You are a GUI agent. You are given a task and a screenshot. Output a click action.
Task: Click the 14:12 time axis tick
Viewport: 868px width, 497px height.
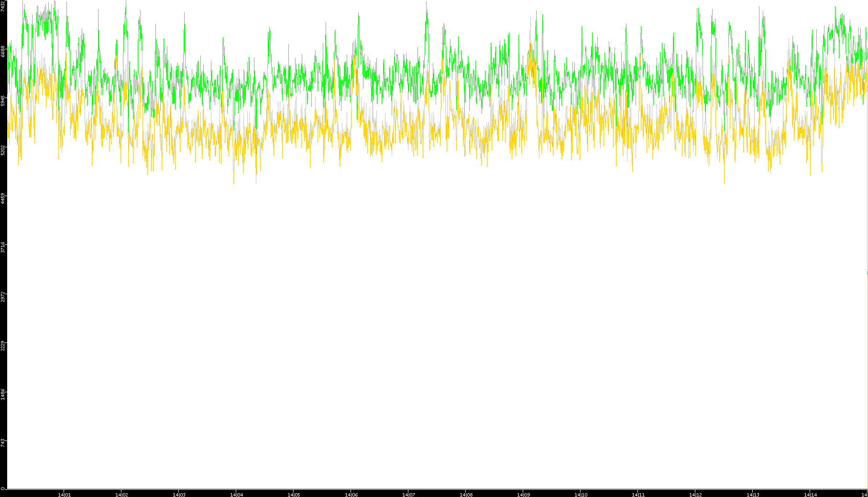[695, 495]
